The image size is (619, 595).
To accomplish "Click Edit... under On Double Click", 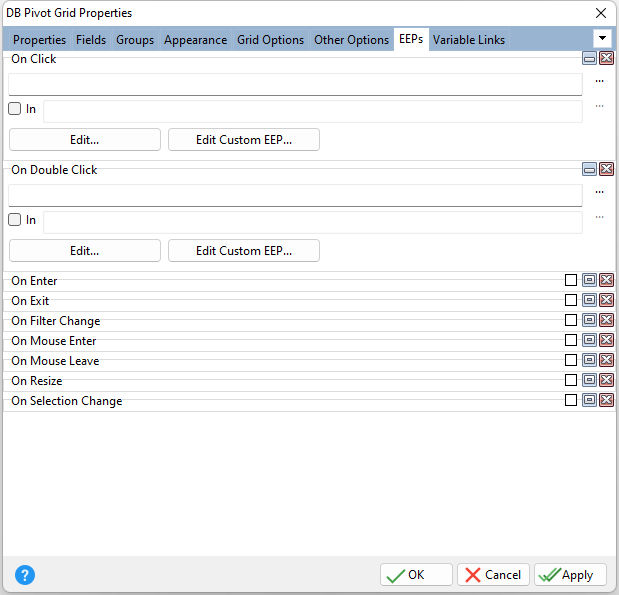I will pos(85,250).
